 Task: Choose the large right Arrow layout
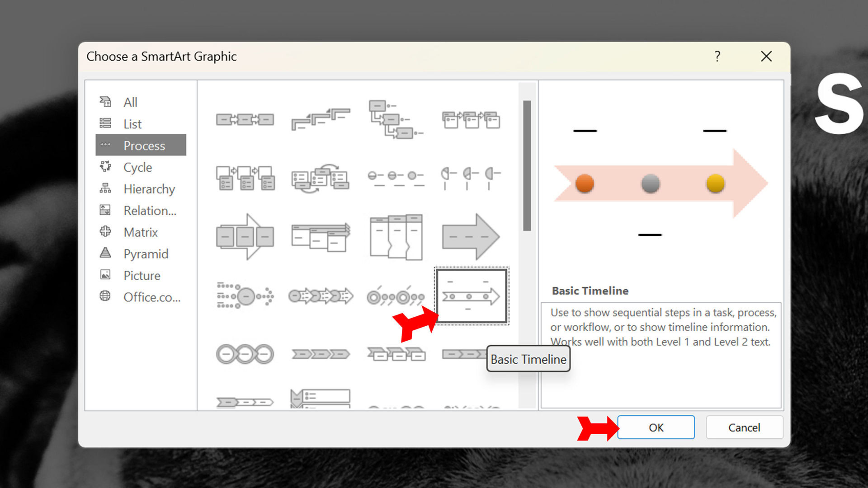point(471,237)
